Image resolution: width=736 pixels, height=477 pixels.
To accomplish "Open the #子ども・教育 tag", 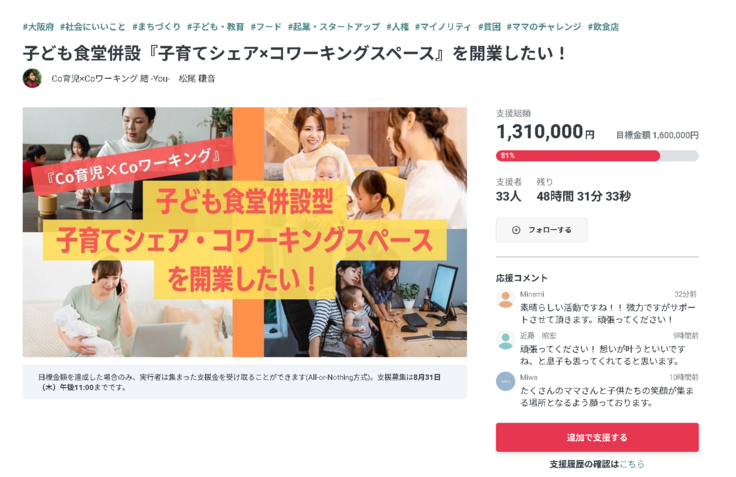I will [x=215, y=27].
